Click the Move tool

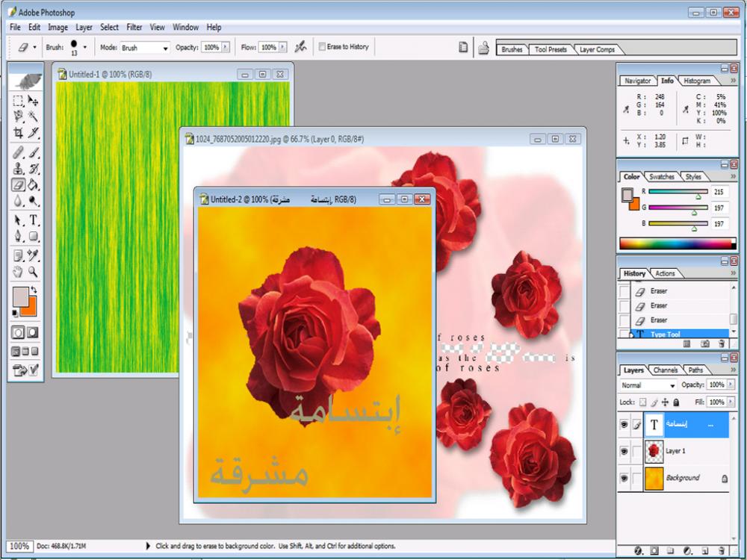[x=34, y=100]
